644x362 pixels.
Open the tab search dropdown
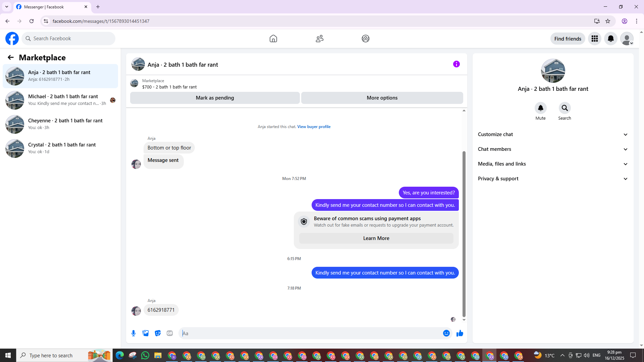pos(7,7)
